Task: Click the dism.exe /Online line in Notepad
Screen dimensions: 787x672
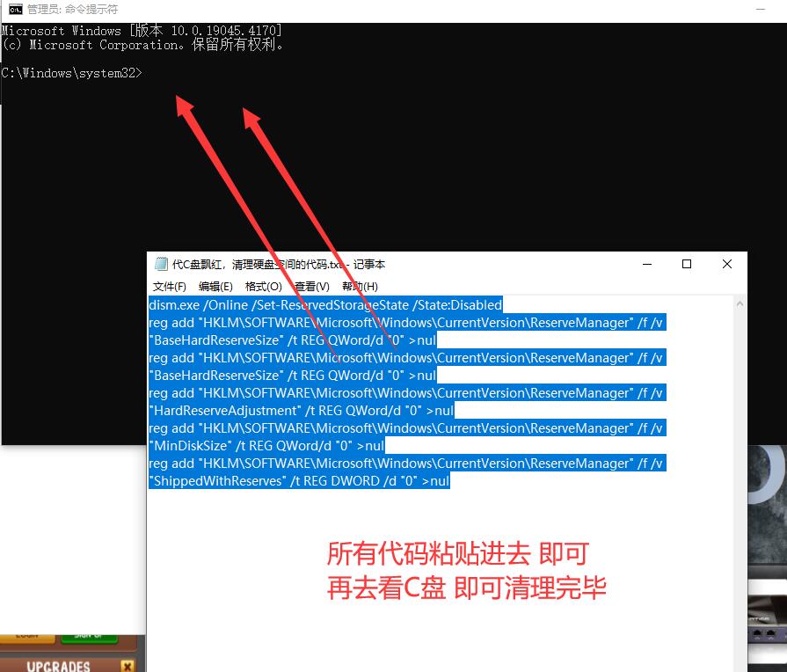Action: pyautogui.click(x=325, y=305)
